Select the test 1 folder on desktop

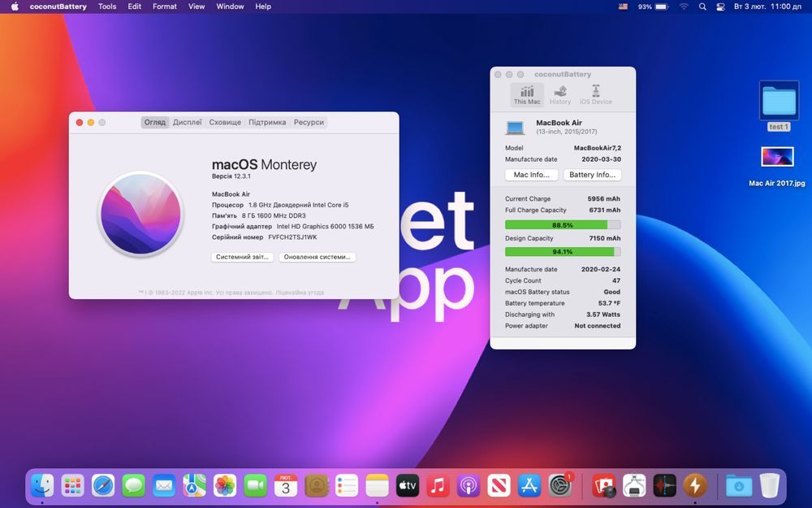point(779,106)
